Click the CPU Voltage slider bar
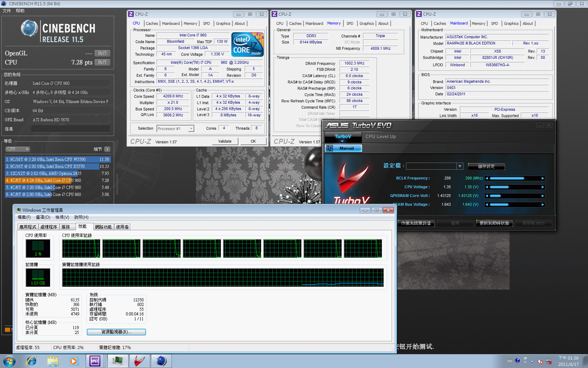 514,187
